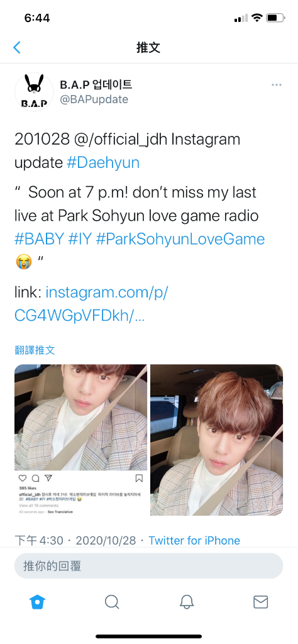Tap the Twitter for iPhone source link
The image size is (298, 644).
click(x=194, y=540)
